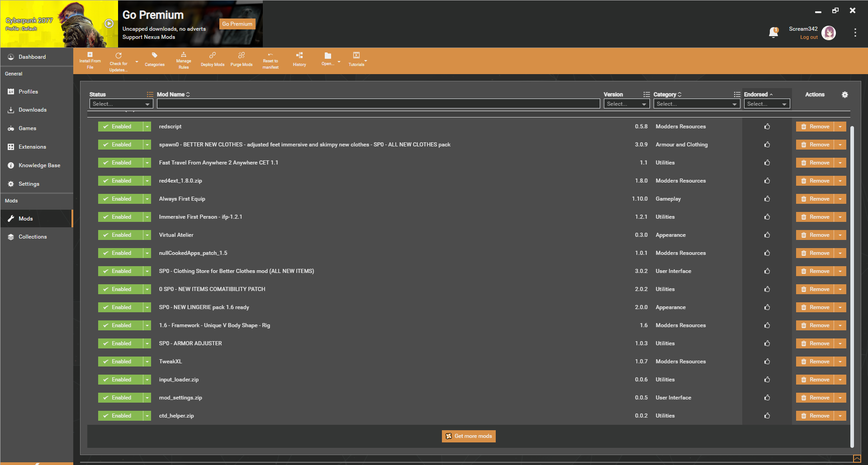
Task: Click Get more mods button
Action: tap(469, 436)
